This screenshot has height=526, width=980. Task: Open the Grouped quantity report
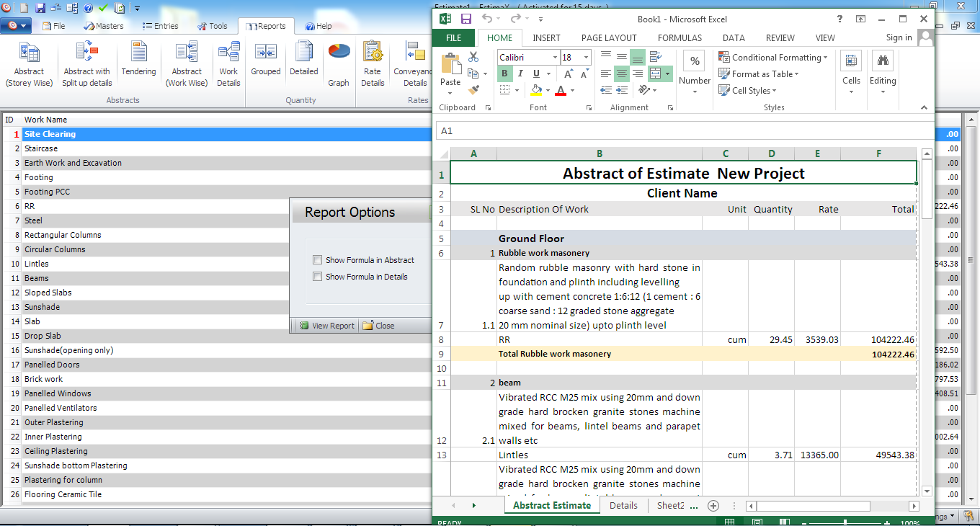(265, 61)
